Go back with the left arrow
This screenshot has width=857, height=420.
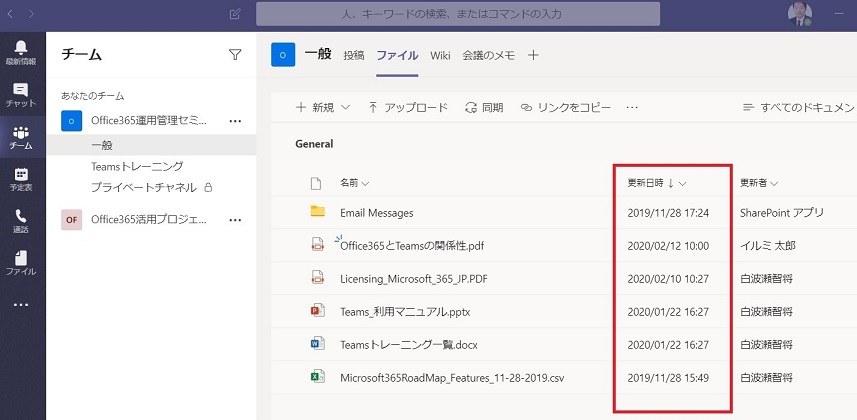[x=10, y=14]
